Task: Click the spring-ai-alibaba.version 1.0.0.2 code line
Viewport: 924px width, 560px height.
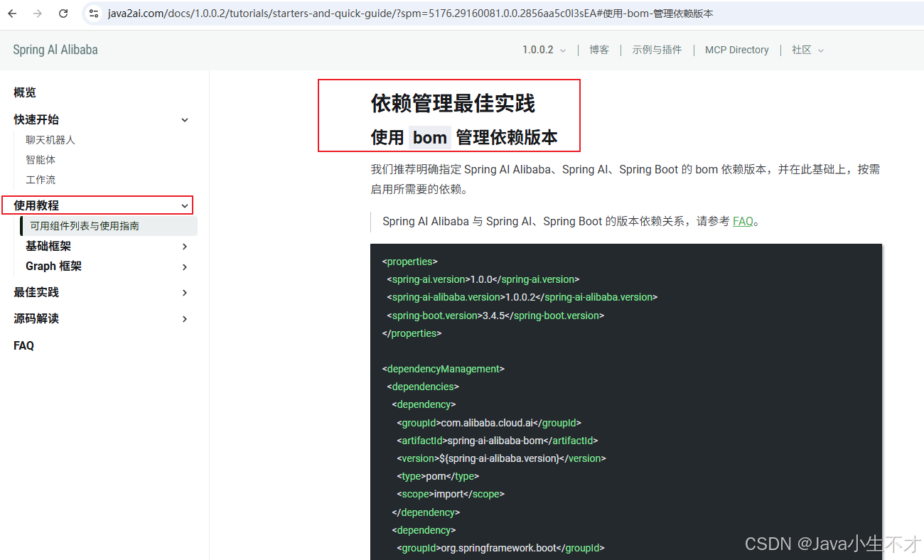Action: 522,297
